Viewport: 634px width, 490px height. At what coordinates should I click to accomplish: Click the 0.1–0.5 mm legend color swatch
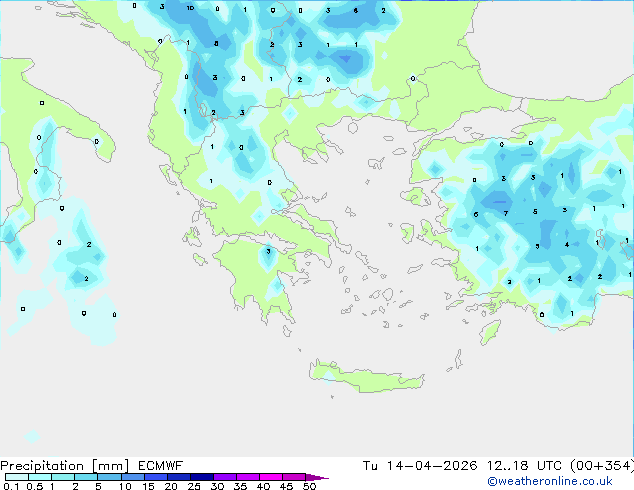(17, 477)
